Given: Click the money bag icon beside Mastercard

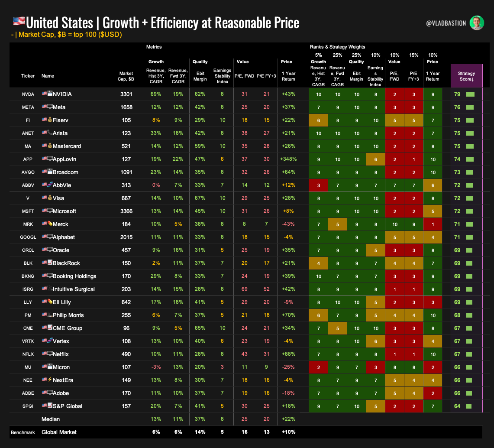Looking at the screenshot, I should point(50,146).
